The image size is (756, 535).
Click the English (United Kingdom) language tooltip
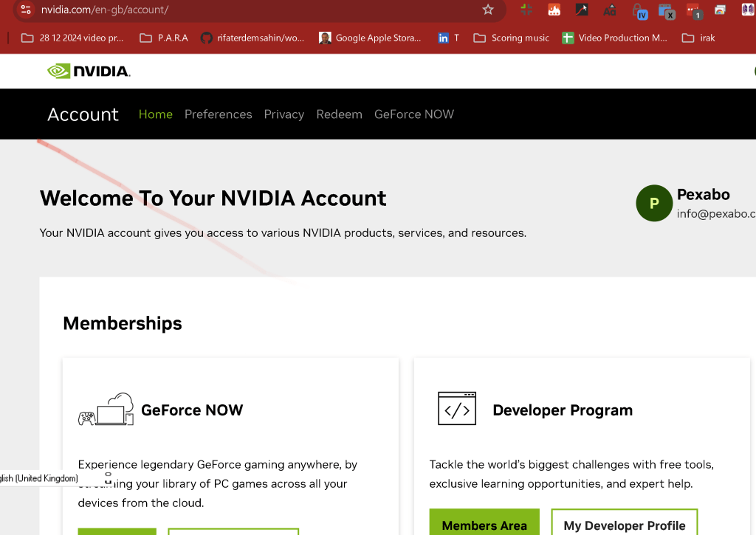[39, 478]
